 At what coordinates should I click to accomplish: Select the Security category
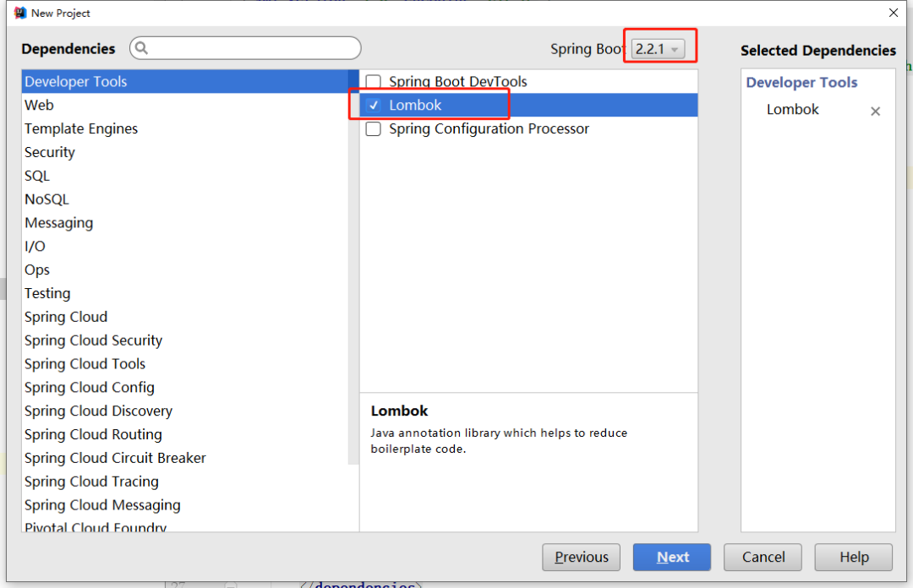coord(49,152)
